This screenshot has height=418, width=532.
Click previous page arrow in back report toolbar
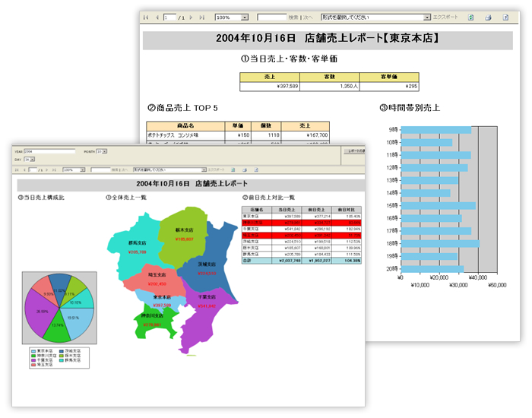coord(157,17)
